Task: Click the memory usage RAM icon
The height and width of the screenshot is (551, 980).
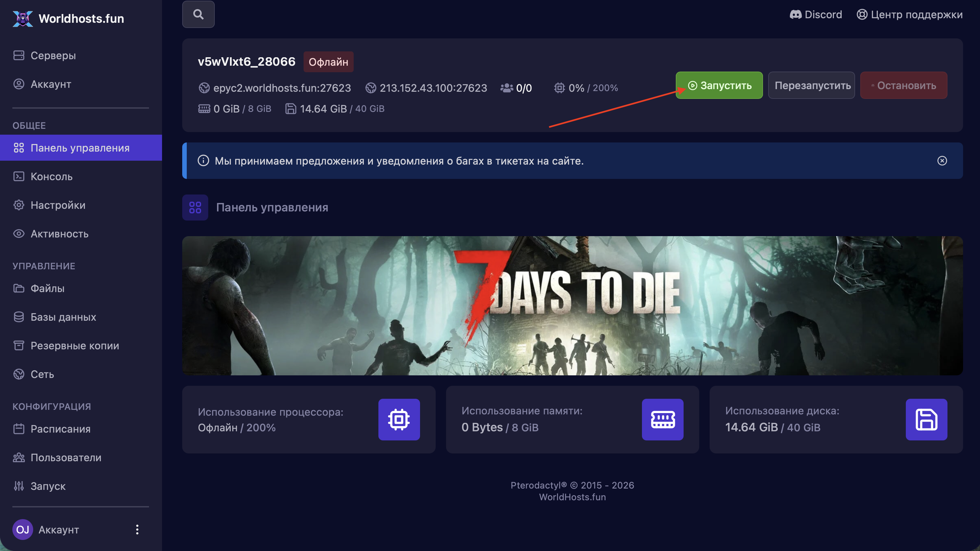Action: [662, 419]
